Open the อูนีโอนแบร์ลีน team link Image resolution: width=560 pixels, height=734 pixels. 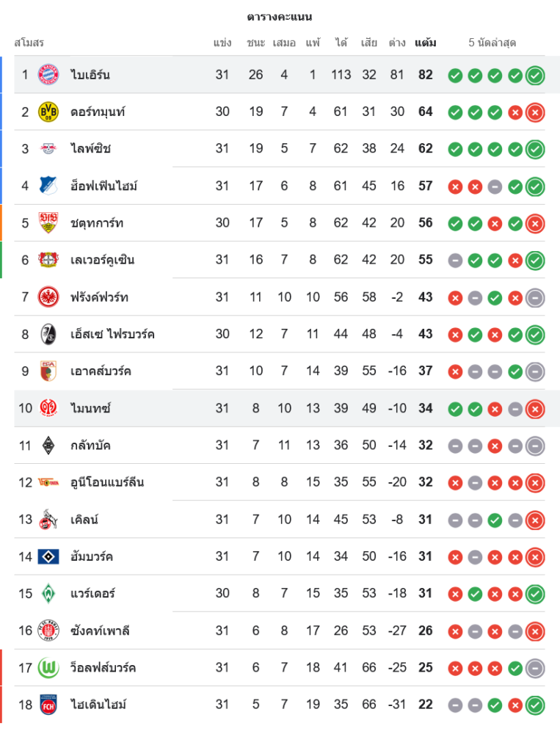coord(107,482)
